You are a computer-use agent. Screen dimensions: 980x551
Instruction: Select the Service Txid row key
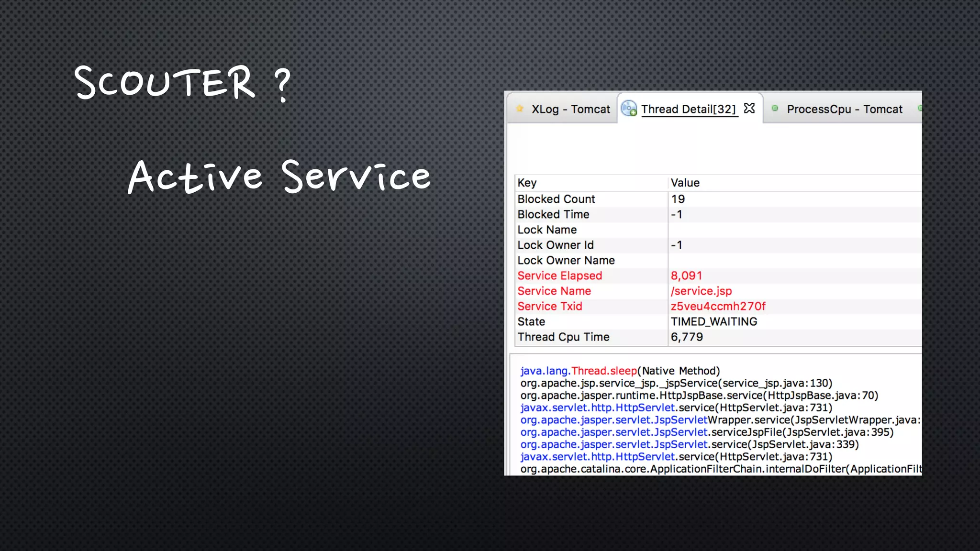coord(550,306)
